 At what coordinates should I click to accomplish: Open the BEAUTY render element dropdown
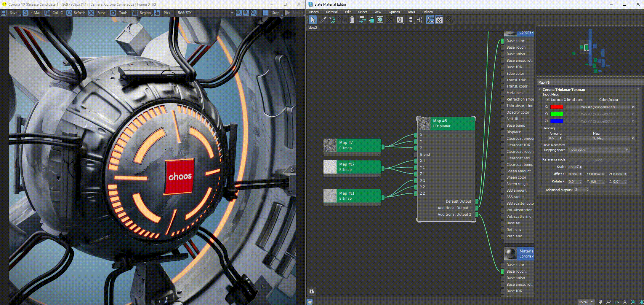click(232, 13)
